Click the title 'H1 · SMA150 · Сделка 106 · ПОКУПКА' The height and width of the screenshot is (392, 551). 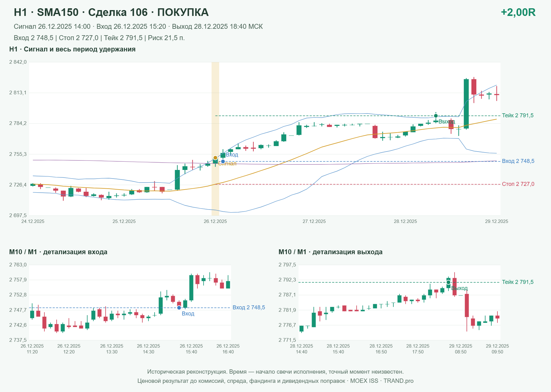(111, 12)
